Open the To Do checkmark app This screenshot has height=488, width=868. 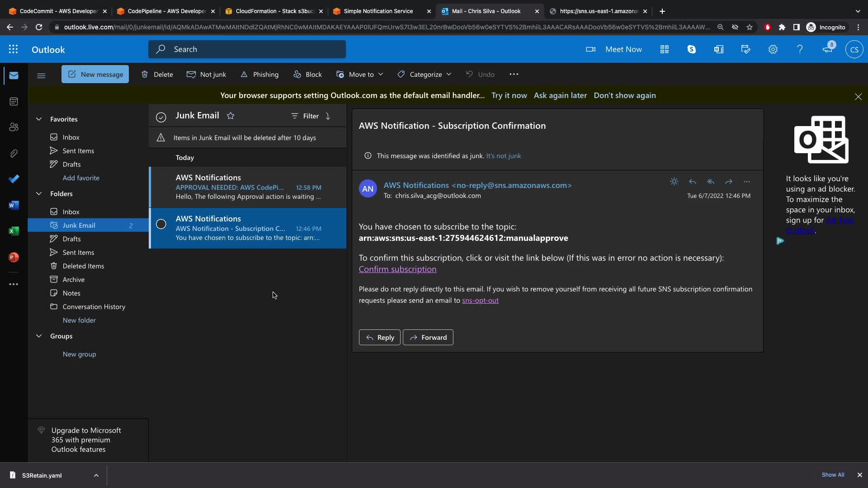pyautogui.click(x=14, y=179)
